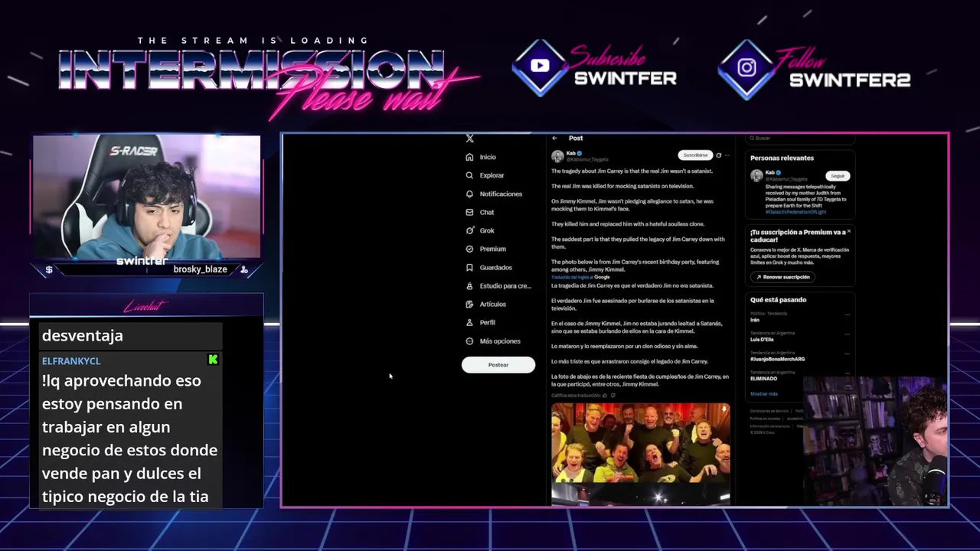Click Seguir button for Kab
The height and width of the screenshot is (551, 980).
[x=838, y=176]
